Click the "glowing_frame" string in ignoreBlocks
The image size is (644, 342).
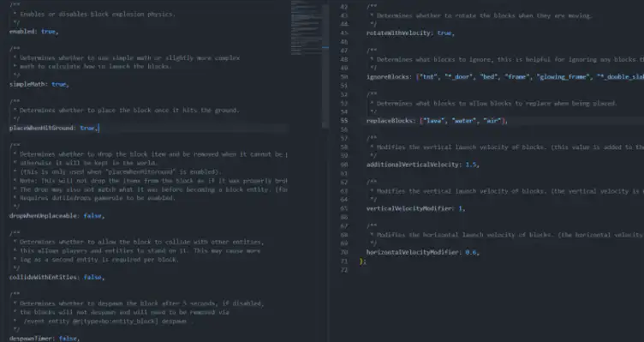point(563,77)
